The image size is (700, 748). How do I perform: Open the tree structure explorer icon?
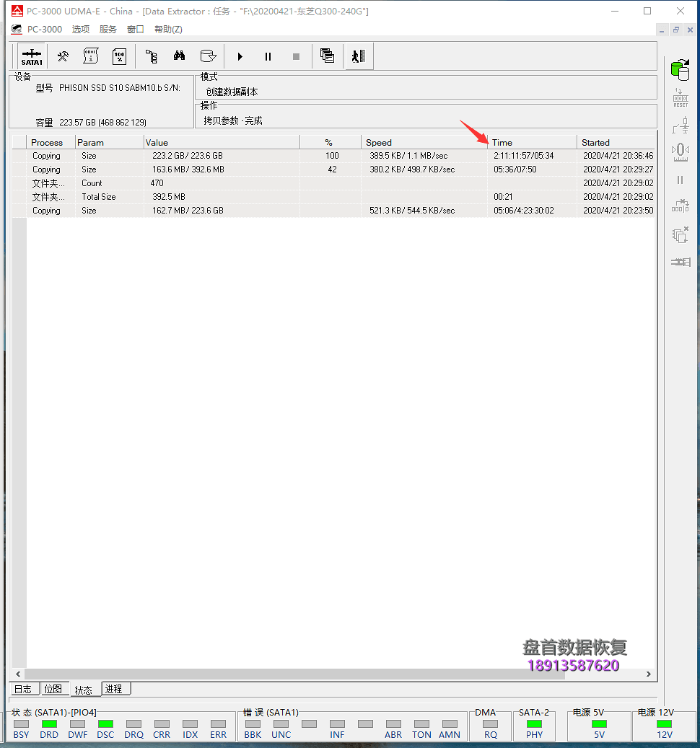tap(152, 56)
